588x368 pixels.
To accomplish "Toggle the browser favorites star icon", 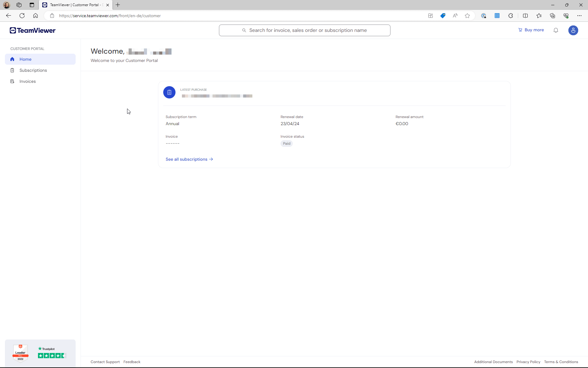I will click(x=467, y=16).
